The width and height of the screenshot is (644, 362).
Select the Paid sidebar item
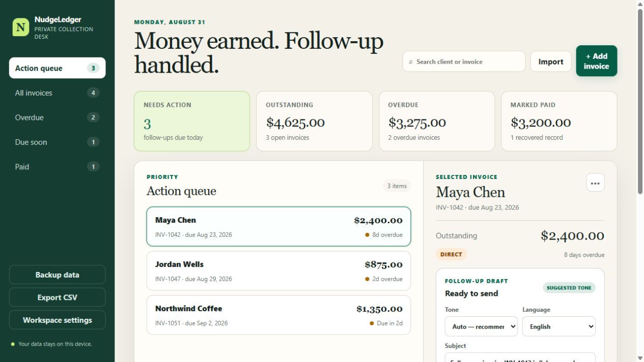click(x=57, y=166)
